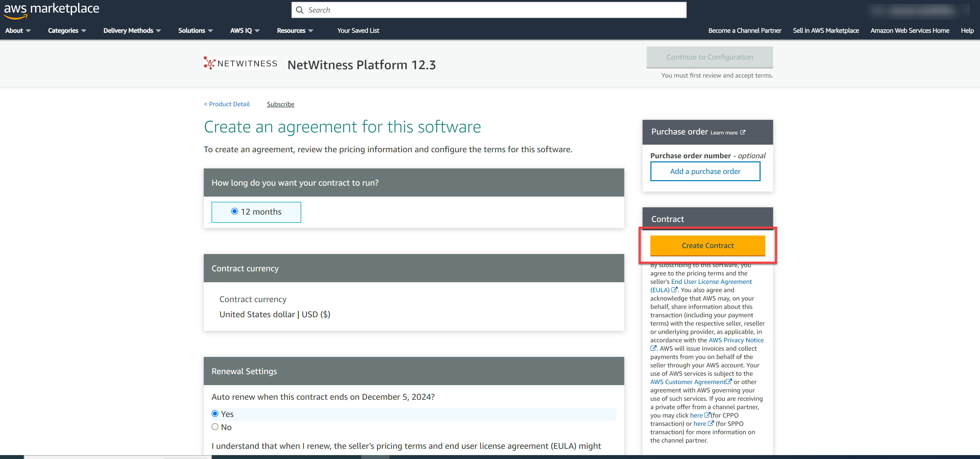Click the external-link icon after AWS Privacy Notice

[x=653, y=348]
